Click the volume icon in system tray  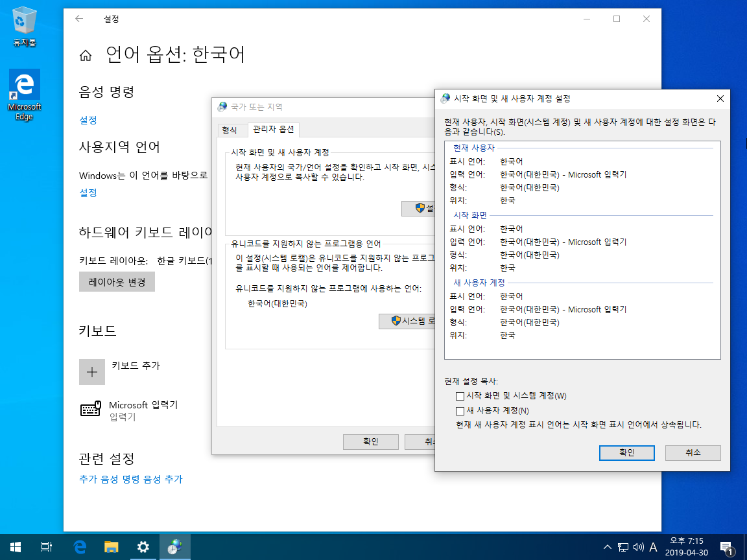click(638, 547)
